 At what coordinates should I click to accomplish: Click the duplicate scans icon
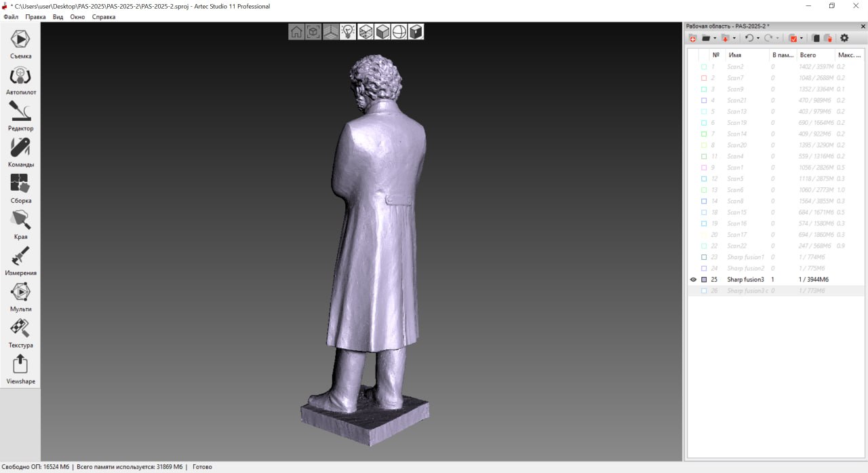[x=816, y=39]
